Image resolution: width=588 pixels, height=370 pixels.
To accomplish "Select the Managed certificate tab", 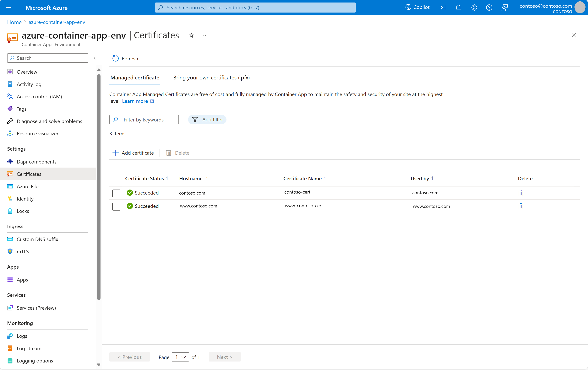I will pos(134,78).
